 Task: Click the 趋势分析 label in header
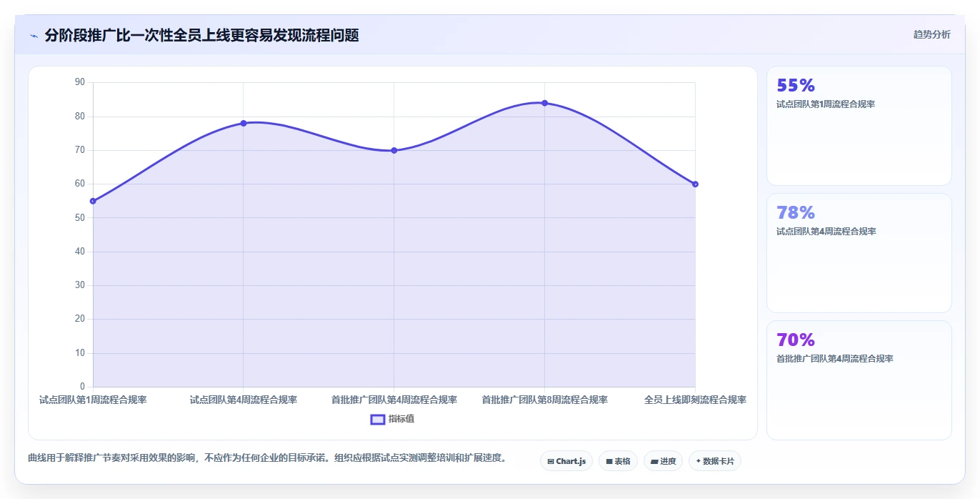tap(931, 34)
